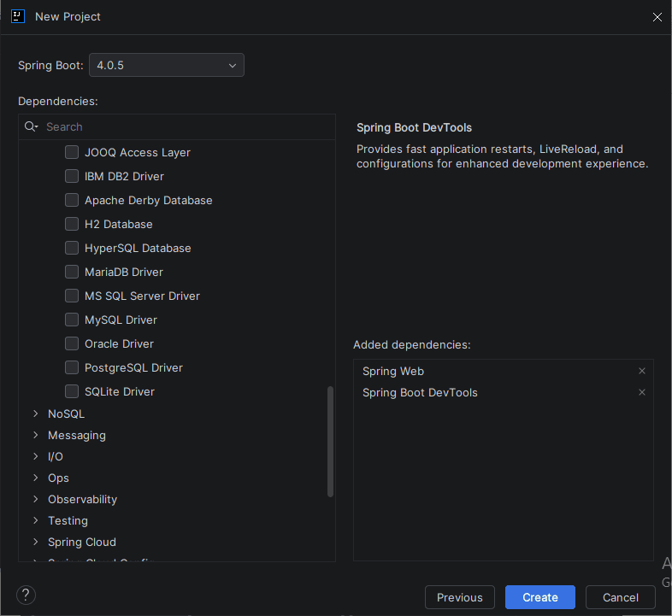Tick the SQLite Driver checkbox

point(72,391)
